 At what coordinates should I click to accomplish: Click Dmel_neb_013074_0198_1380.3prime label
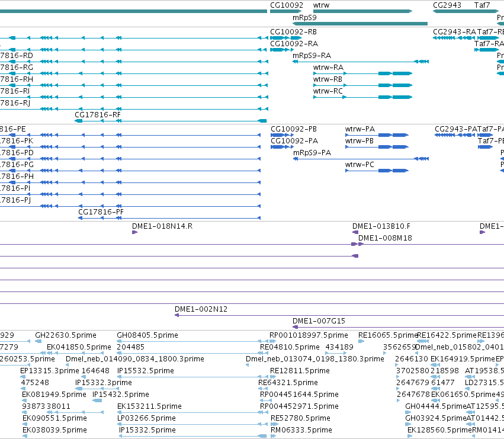(315, 359)
